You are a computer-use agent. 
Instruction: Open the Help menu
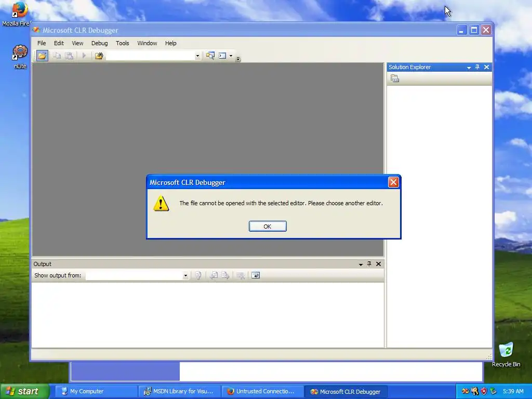170,43
